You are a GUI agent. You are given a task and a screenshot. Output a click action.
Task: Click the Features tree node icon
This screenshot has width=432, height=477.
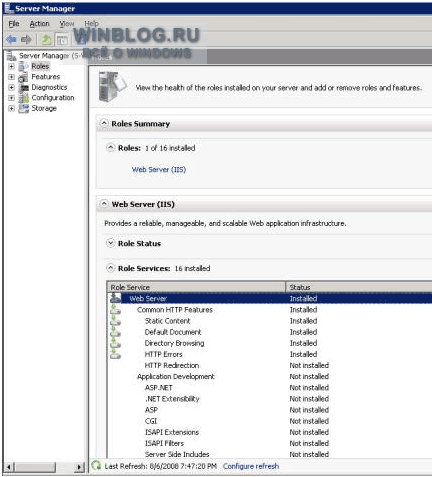[x=23, y=77]
